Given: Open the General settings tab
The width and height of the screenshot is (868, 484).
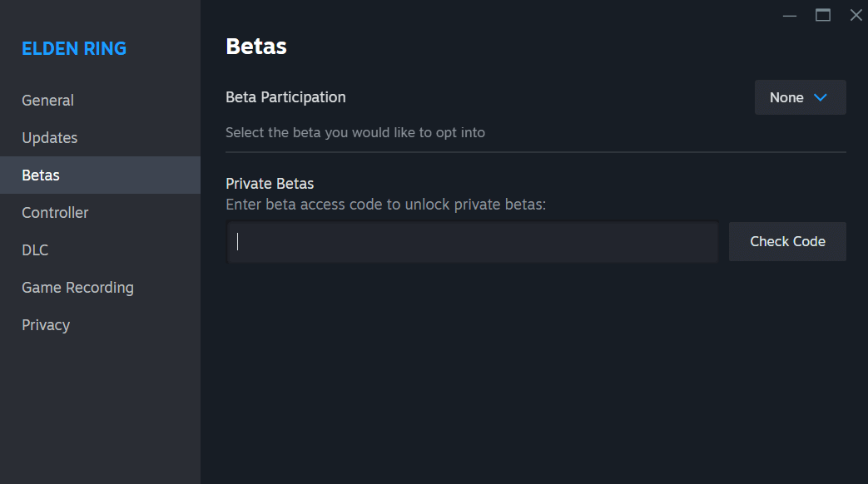Looking at the screenshot, I should tap(47, 100).
